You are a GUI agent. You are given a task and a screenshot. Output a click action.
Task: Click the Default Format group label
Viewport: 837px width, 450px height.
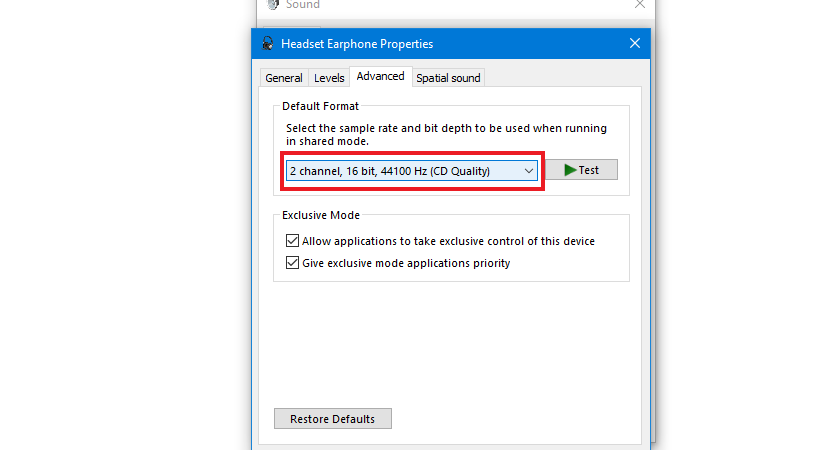coord(320,106)
